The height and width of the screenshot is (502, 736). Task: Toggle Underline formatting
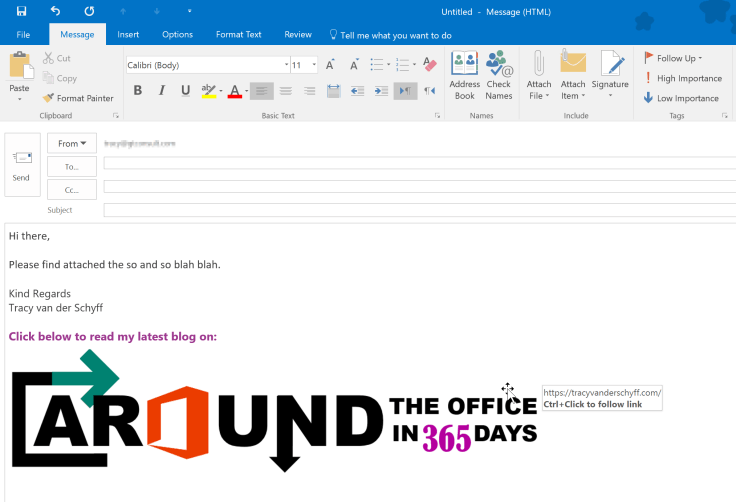coord(185,91)
